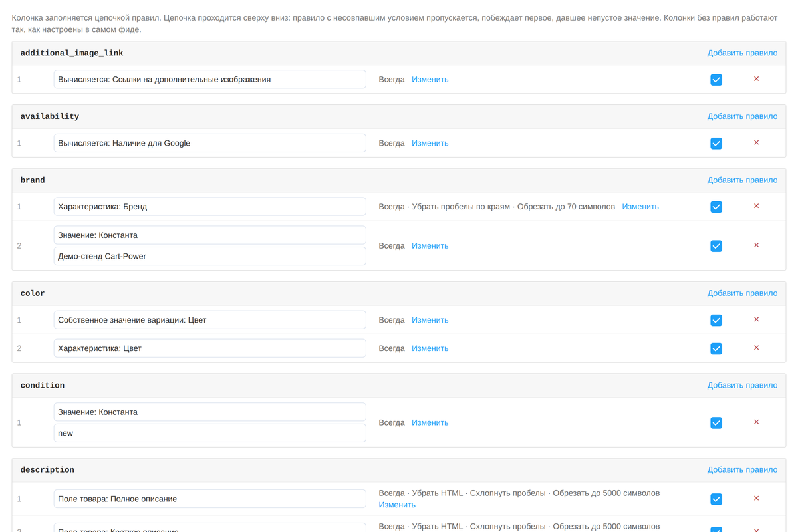Open the condition "Значение: Константа" source field
The image size is (798, 532).
210,412
